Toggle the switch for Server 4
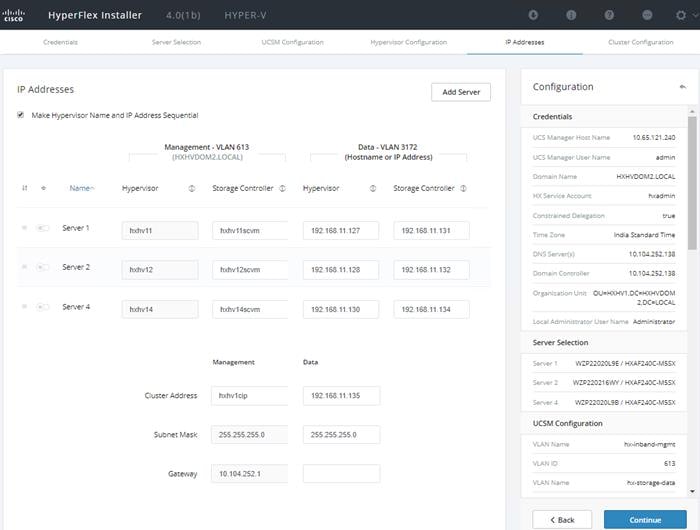 pyautogui.click(x=42, y=307)
